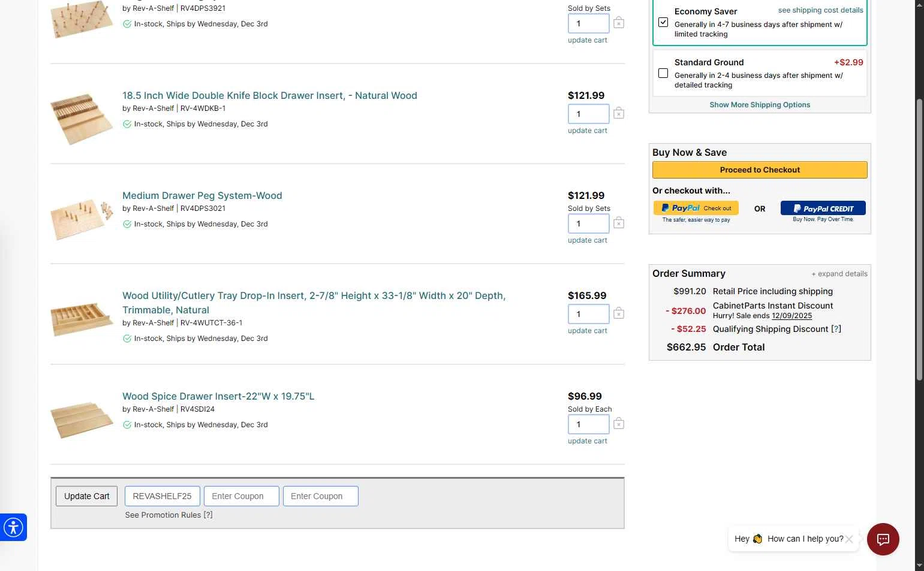Open the live chat bubble icon
This screenshot has width=924, height=571.
tap(883, 539)
